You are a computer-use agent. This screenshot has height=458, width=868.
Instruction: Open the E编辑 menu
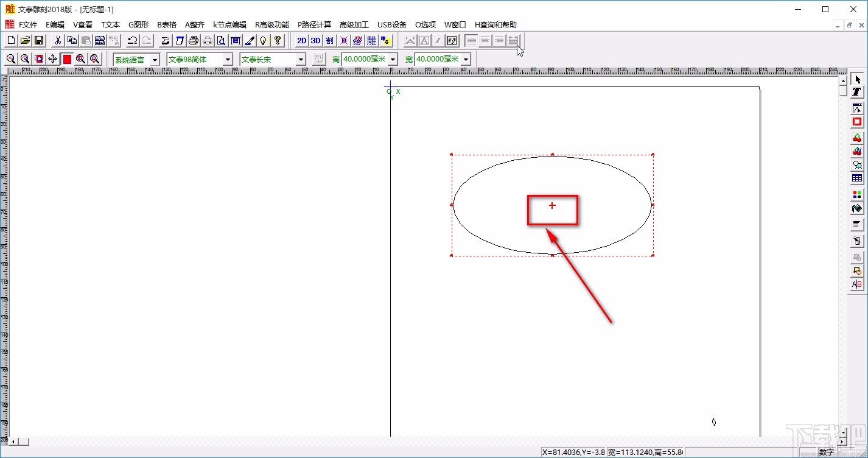[x=55, y=25]
